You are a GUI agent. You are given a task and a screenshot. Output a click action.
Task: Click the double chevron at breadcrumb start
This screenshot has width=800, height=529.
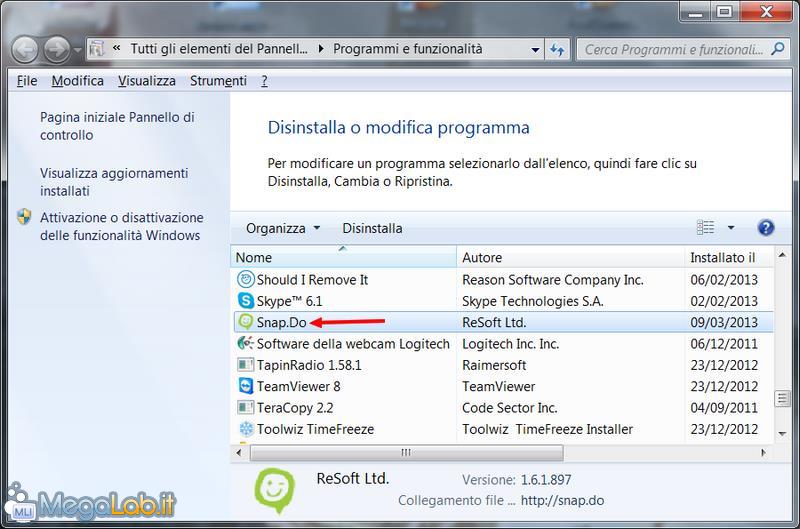pos(116,48)
